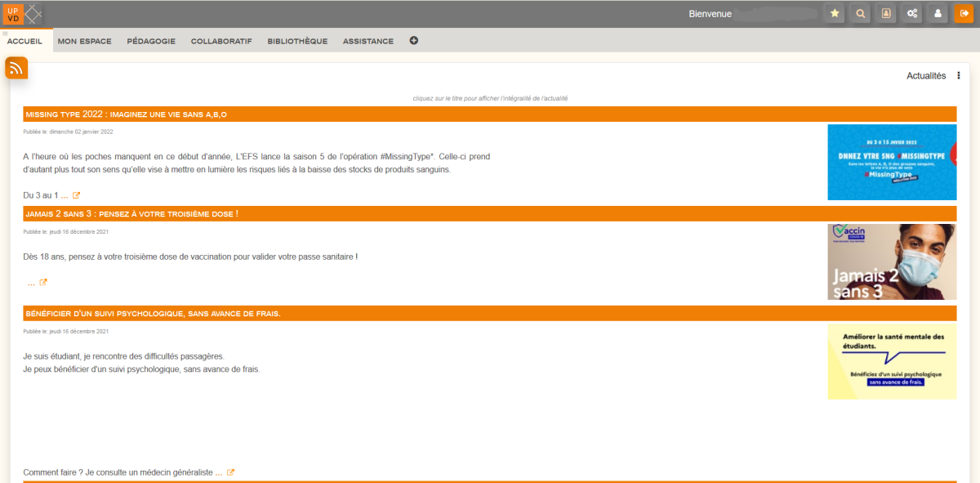Open the address book contacts icon
The height and width of the screenshot is (483, 980).
886,13
